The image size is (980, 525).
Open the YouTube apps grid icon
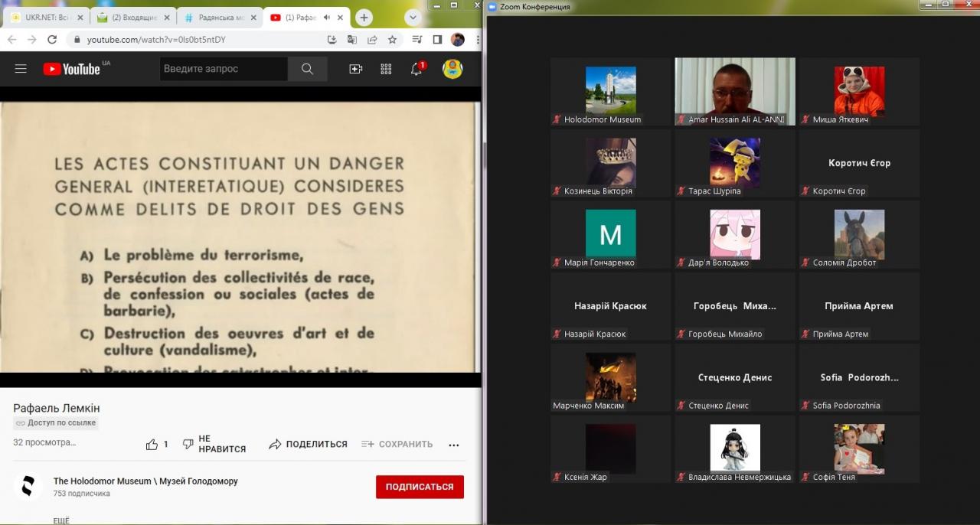coord(386,69)
